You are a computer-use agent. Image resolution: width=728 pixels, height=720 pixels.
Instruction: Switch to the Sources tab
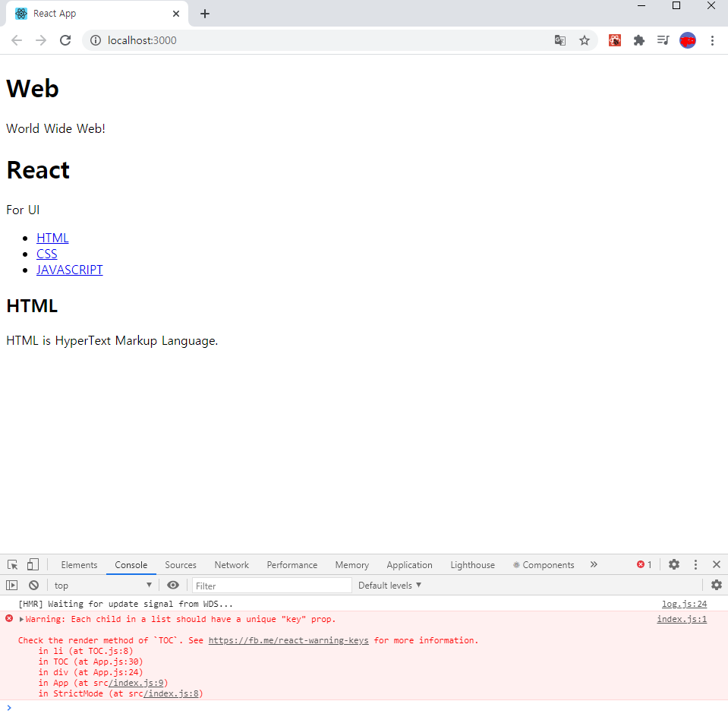point(181,565)
